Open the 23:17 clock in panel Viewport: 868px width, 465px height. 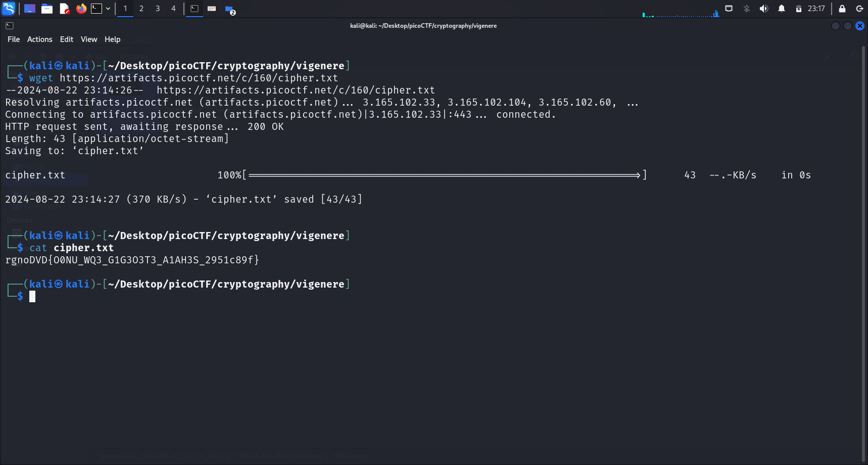pyautogui.click(x=816, y=9)
